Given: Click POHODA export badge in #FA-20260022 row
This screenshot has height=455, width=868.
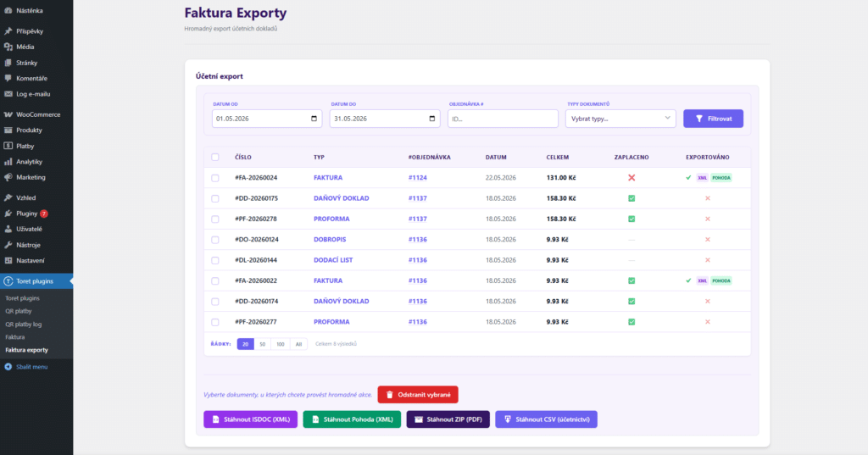Looking at the screenshot, I should tap(721, 280).
